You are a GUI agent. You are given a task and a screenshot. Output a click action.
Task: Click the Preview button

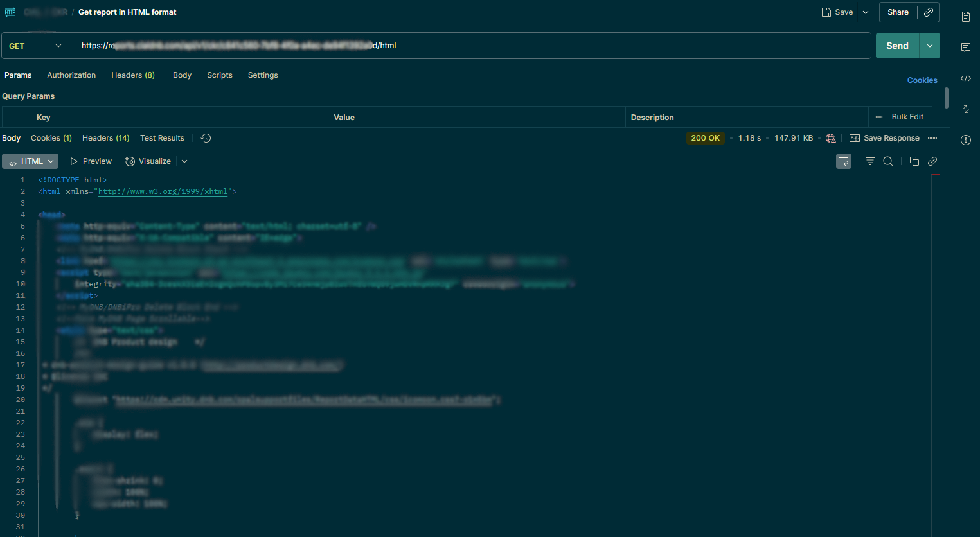coord(91,161)
